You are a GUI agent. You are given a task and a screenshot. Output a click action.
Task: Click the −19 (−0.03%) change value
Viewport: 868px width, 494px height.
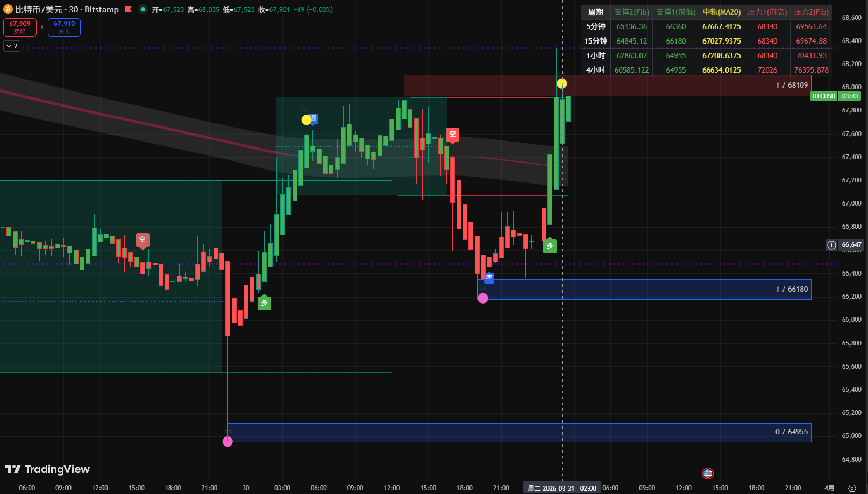(x=313, y=10)
